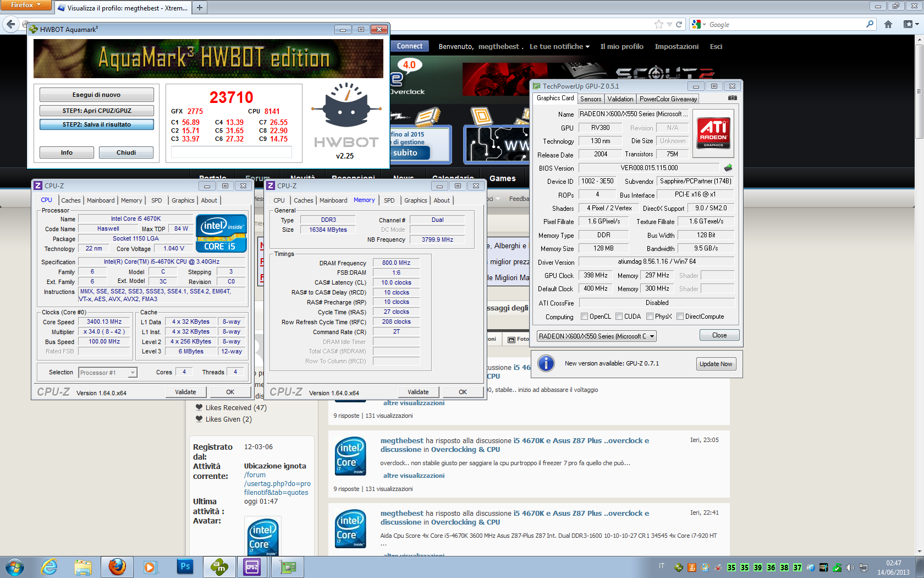This screenshot has width=924, height=578.
Task: Click the browser vertical scrollbar thumb
Action: [x=919, y=91]
